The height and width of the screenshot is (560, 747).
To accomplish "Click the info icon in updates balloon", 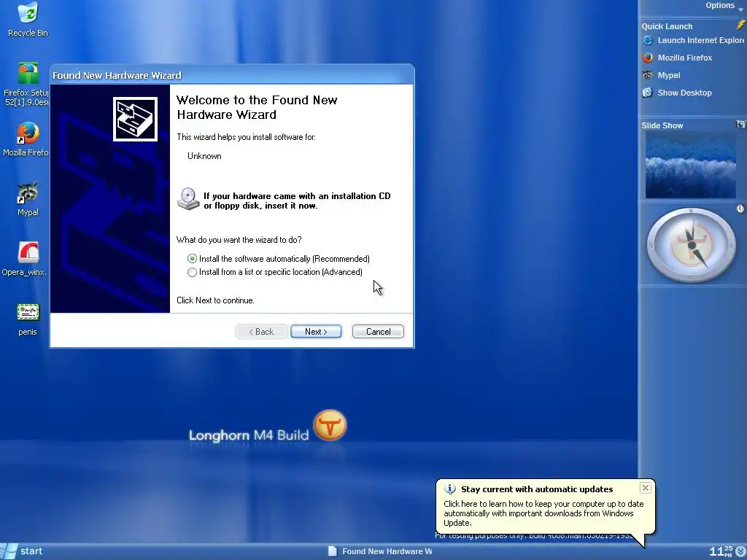I will pos(449,489).
